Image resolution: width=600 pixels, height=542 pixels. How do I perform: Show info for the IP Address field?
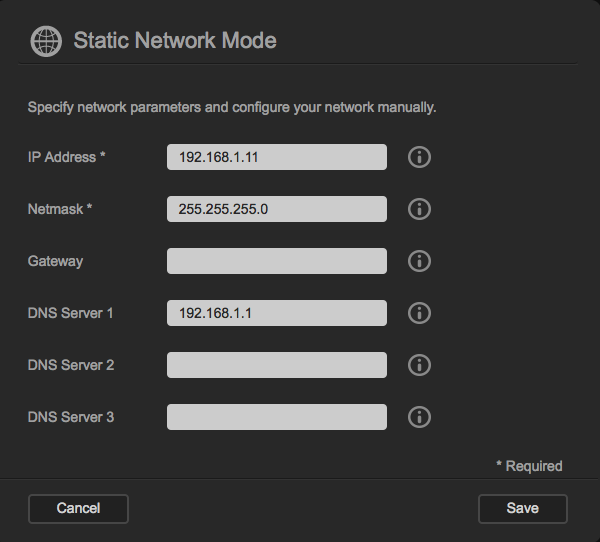(x=420, y=157)
